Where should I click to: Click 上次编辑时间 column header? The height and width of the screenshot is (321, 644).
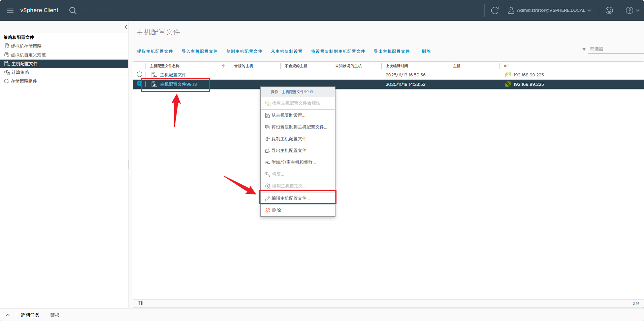[x=397, y=66]
